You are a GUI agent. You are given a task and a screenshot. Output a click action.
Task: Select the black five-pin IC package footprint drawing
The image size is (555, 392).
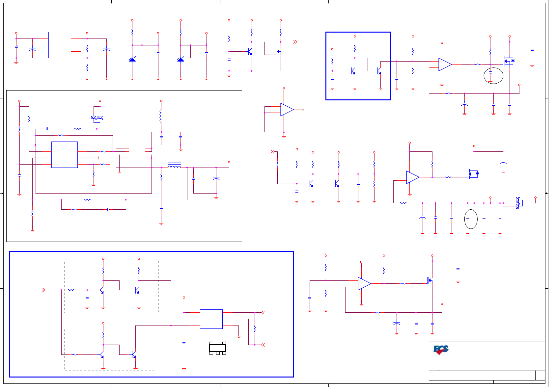(218, 348)
